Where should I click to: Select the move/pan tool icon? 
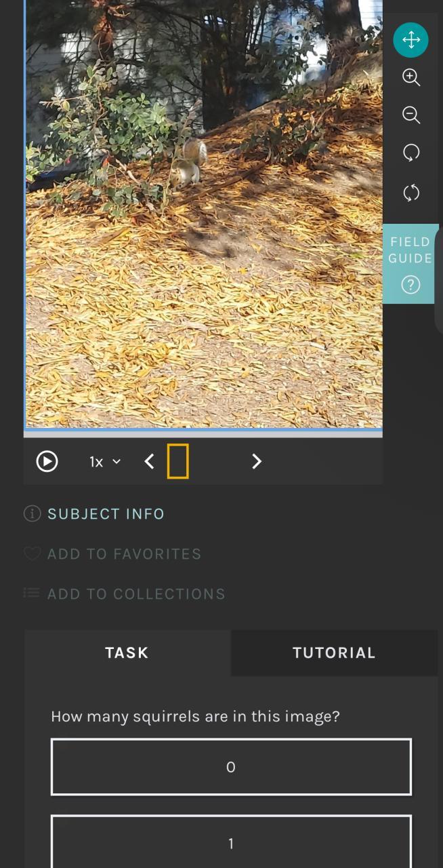[x=410, y=40]
